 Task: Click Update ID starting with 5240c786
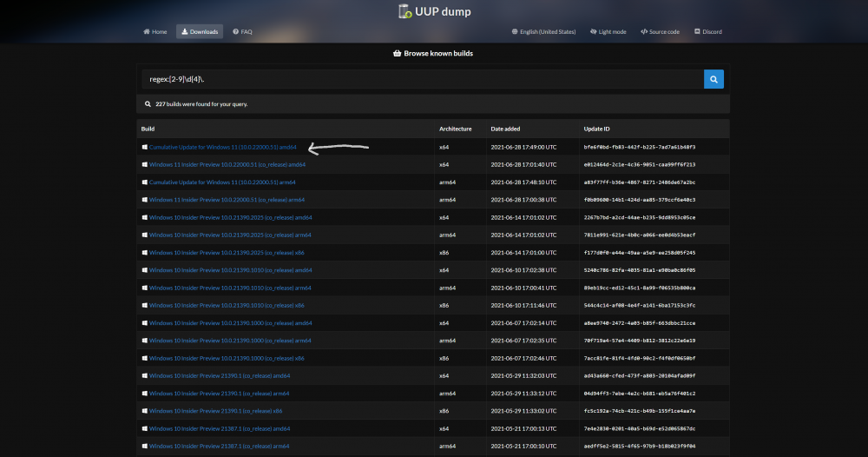click(640, 270)
